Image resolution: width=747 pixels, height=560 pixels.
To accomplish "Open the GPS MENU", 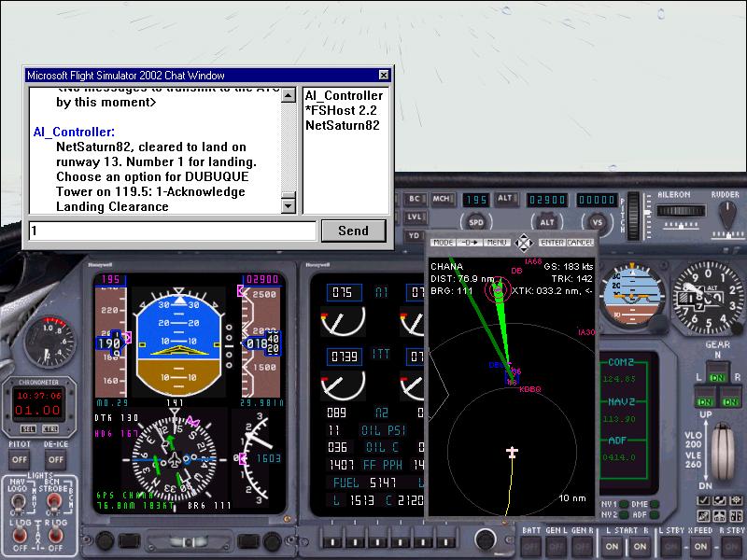I will pos(496,243).
